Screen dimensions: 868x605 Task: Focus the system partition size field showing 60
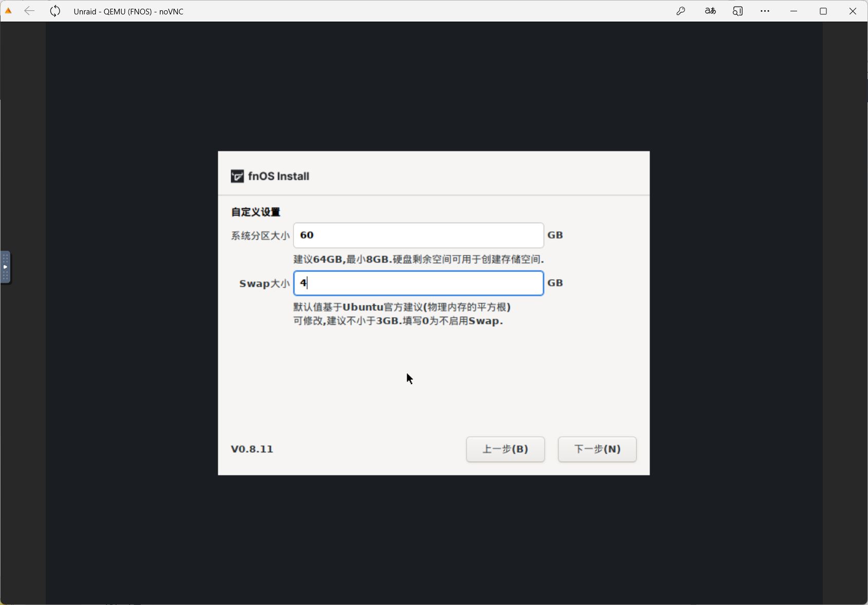[x=418, y=235]
